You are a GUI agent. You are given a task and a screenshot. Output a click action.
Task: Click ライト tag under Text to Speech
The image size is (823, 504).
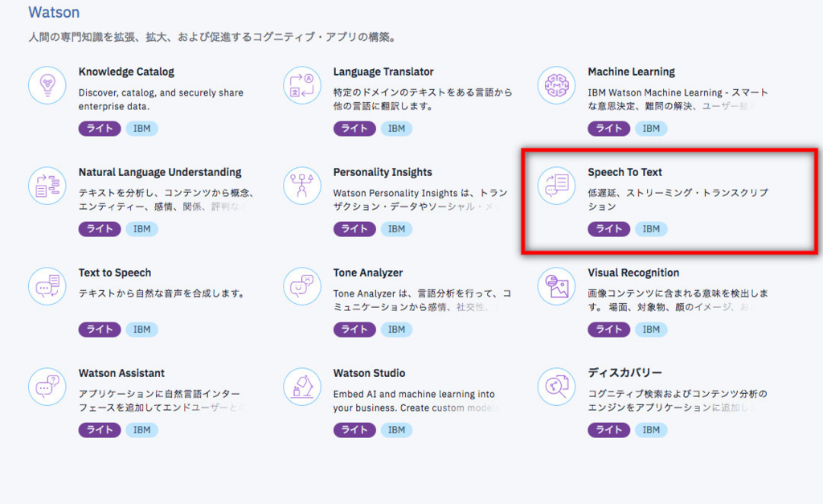[100, 330]
